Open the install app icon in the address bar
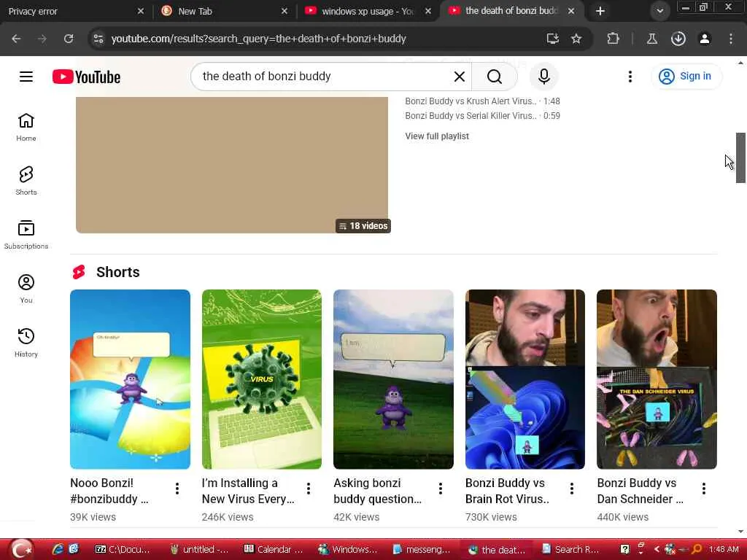 click(x=553, y=39)
